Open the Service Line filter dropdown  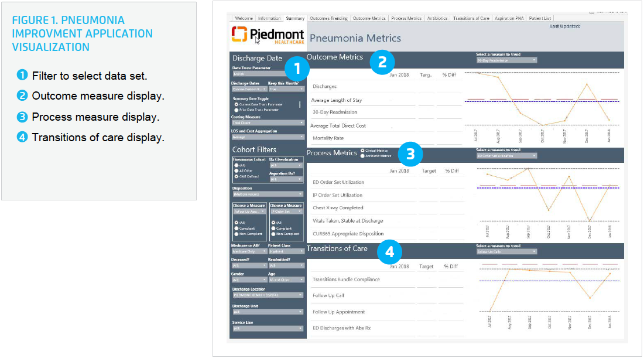click(268, 327)
